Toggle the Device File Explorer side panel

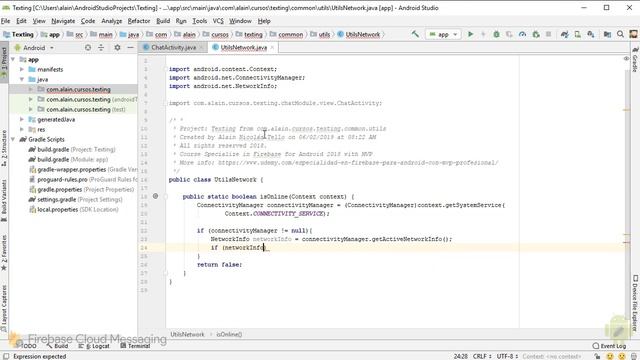coord(636,303)
